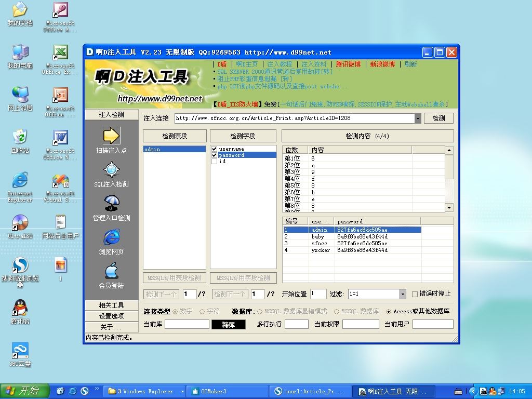This screenshot has width=532, height=399.
Task: Expand the 注入连接 URL dropdown
Action: (x=418, y=118)
